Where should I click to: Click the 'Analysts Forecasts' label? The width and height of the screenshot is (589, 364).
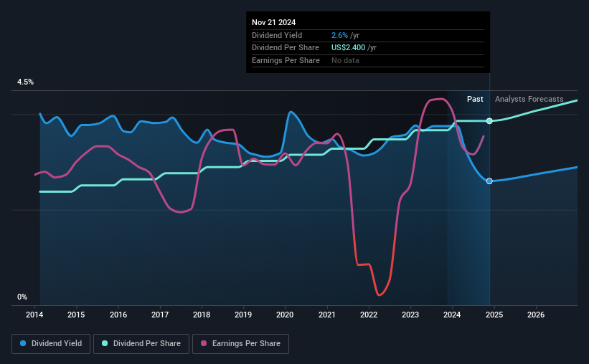pos(529,99)
